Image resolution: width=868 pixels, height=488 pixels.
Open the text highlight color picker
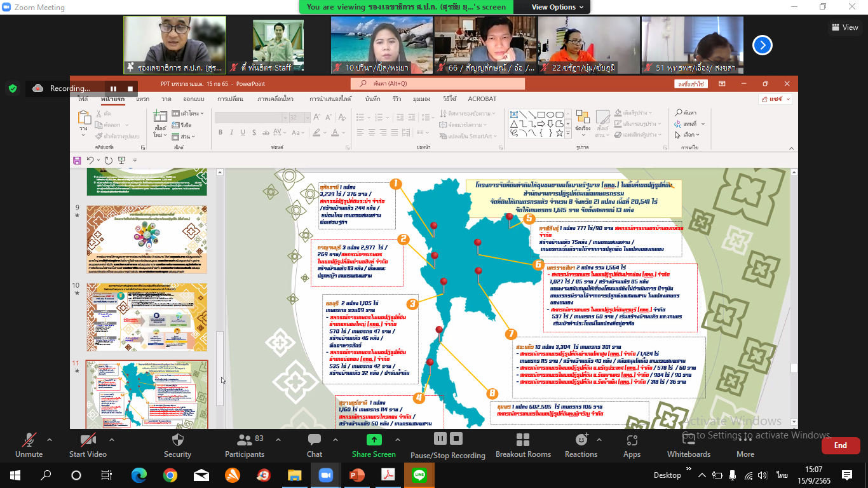click(x=318, y=132)
